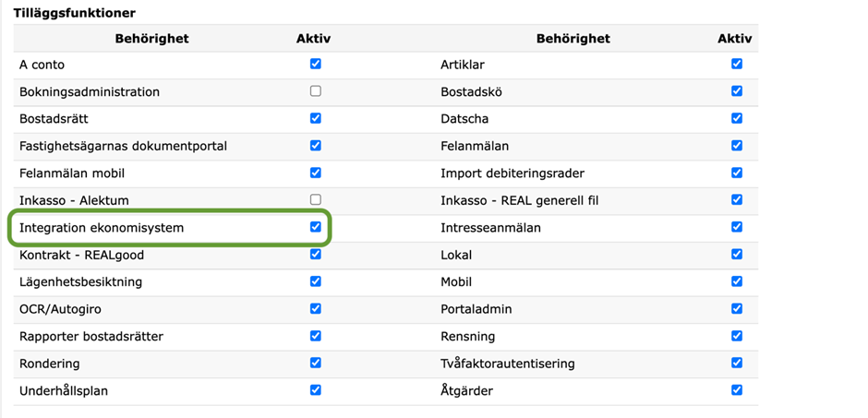
Task: Toggle the Rondering checkbox
Action: tap(316, 363)
